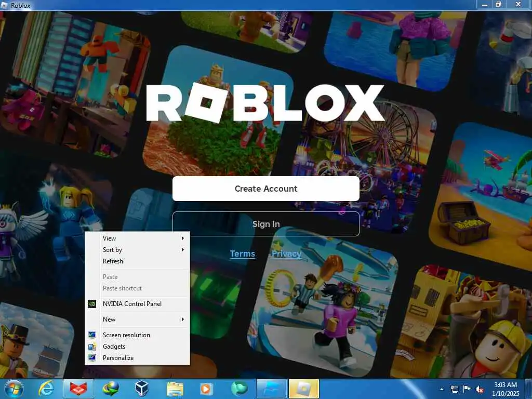Click the Sign In button
Image resolution: width=532 pixels, height=399 pixels.
(265, 224)
